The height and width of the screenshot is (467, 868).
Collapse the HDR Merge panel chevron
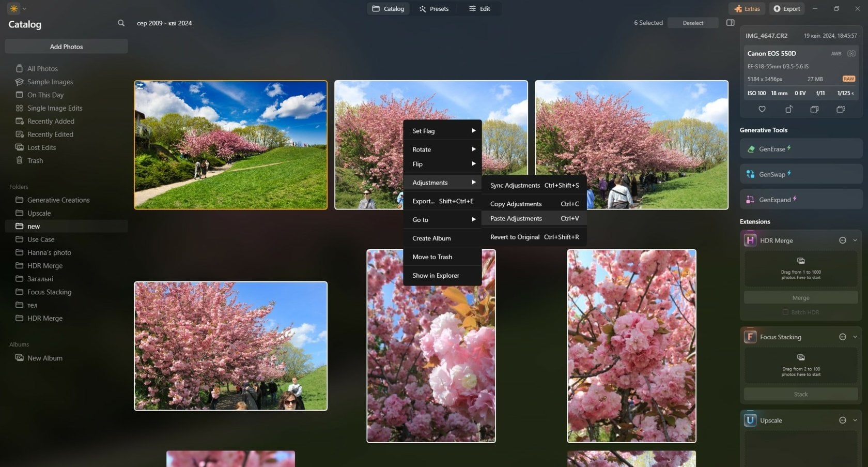(855, 240)
